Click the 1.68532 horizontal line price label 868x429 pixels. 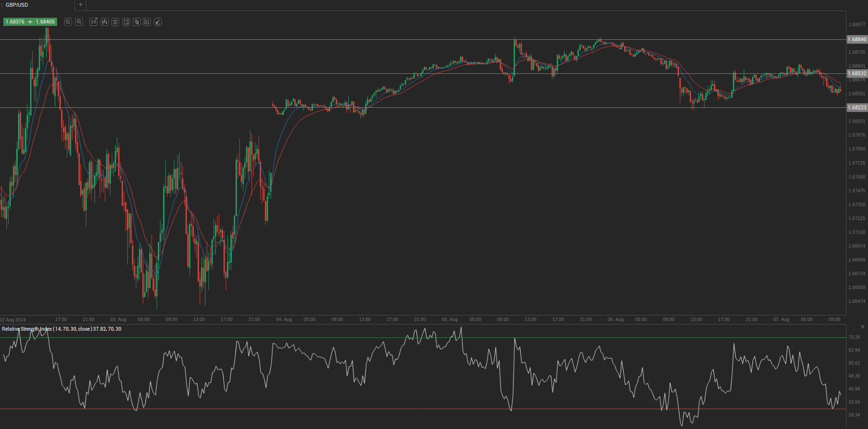tap(857, 73)
